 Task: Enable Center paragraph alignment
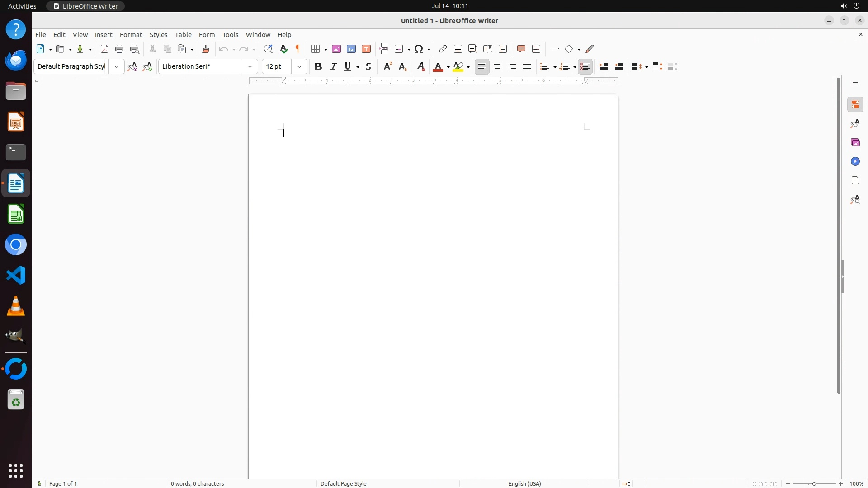pos(497,66)
